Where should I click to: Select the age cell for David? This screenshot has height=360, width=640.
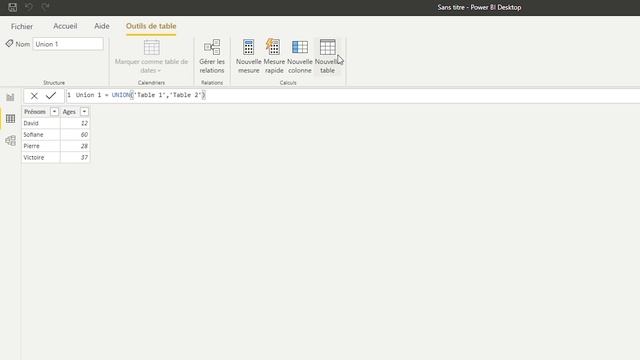coord(75,123)
